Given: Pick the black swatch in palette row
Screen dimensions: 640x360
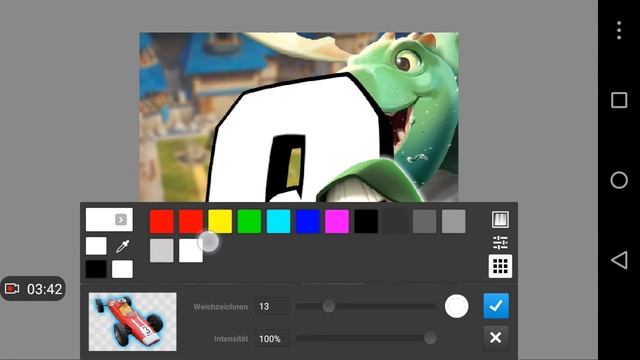Looking at the screenshot, I should click(x=366, y=222).
